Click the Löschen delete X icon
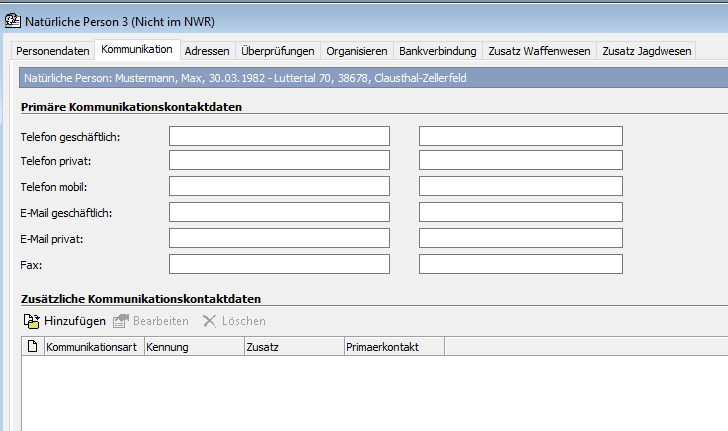This screenshot has width=728, height=431. click(x=209, y=321)
